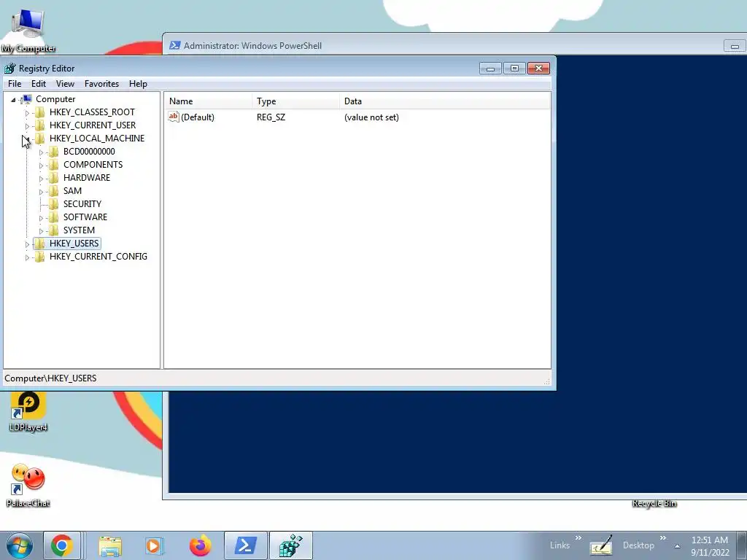The image size is (747, 560).
Task: Expand the BCD00000000 key arrow
Action: 41,152
